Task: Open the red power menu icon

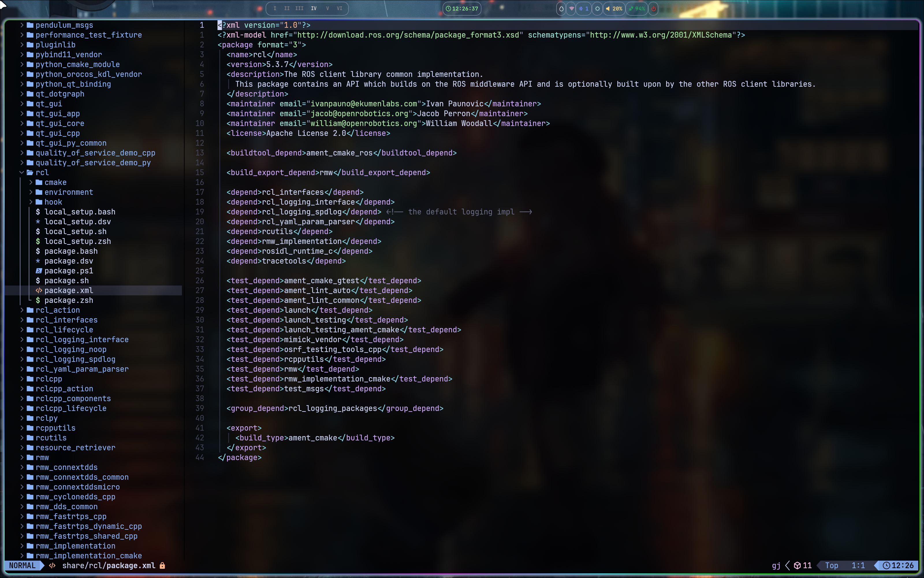Action: [x=654, y=8]
